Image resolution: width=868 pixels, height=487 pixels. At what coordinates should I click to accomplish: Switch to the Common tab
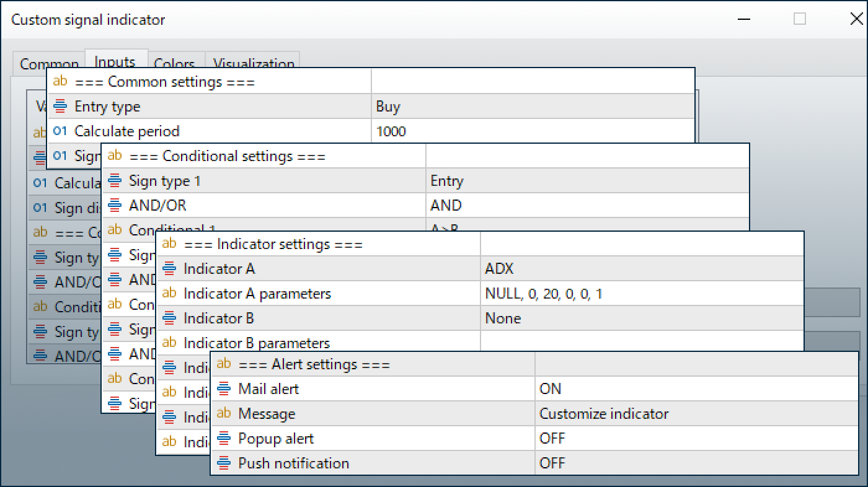click(49, 64)
